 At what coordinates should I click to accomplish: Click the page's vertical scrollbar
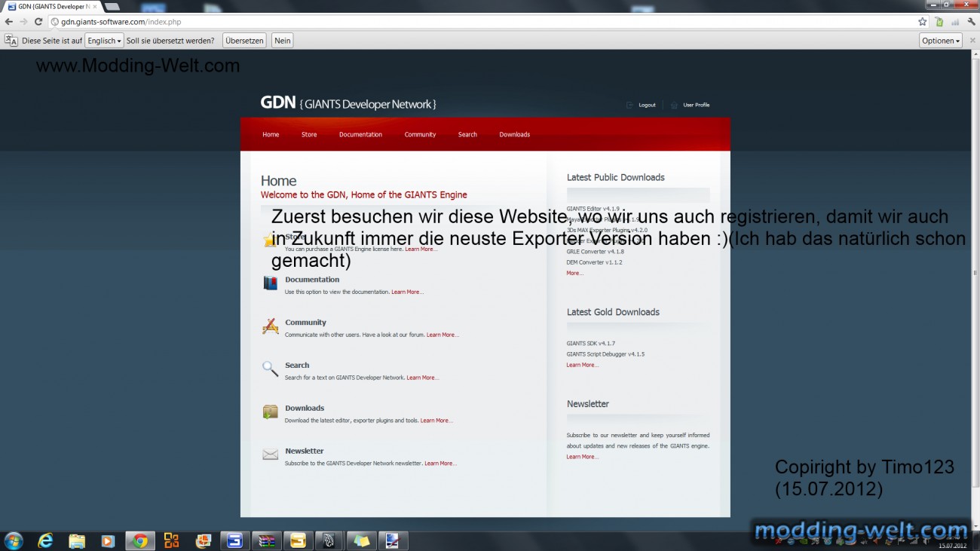tap(975, 290)
